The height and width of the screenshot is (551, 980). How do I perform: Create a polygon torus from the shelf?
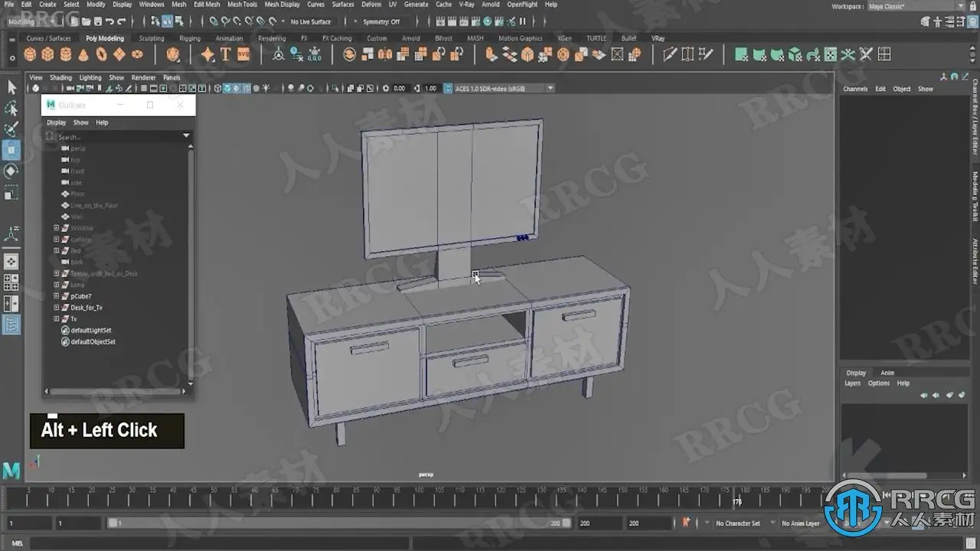[x=101, y=54]
